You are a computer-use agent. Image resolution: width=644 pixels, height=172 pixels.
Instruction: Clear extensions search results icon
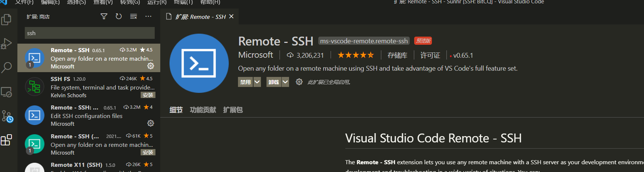pos(134,16)
